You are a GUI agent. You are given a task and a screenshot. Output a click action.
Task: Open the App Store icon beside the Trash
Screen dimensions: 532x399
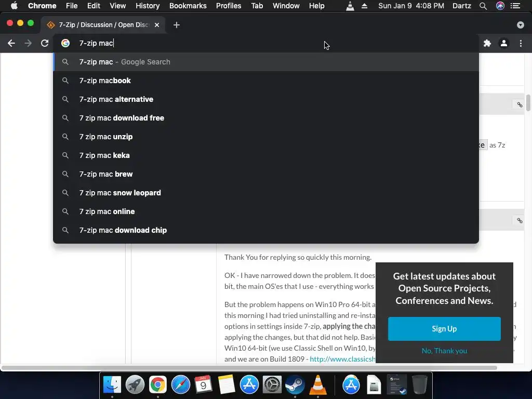coord(351,385)
